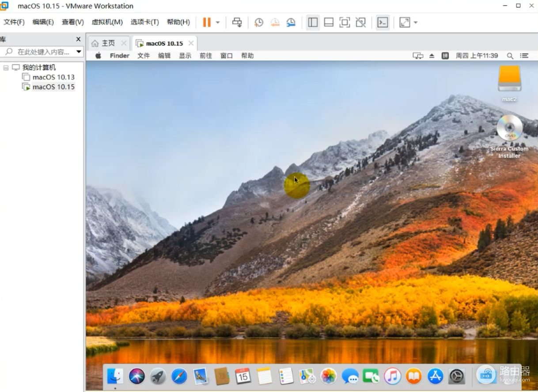
Task: Enter VMware full screen mode
Action: point(345,23)
